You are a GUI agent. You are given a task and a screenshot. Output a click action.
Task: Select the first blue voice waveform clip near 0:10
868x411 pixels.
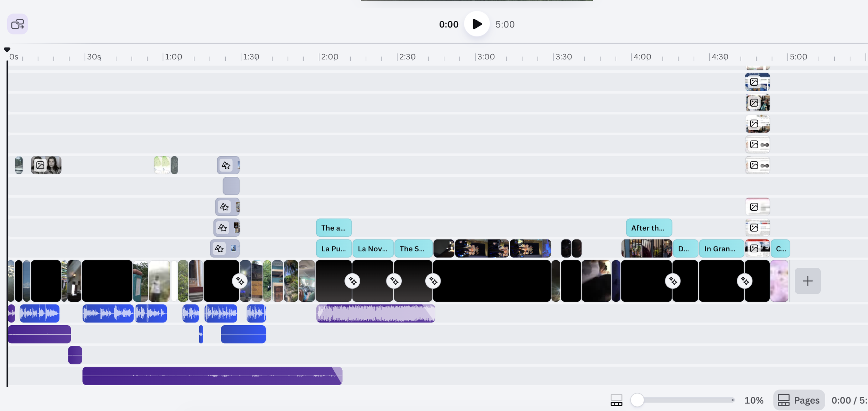[x=40, y=313]
